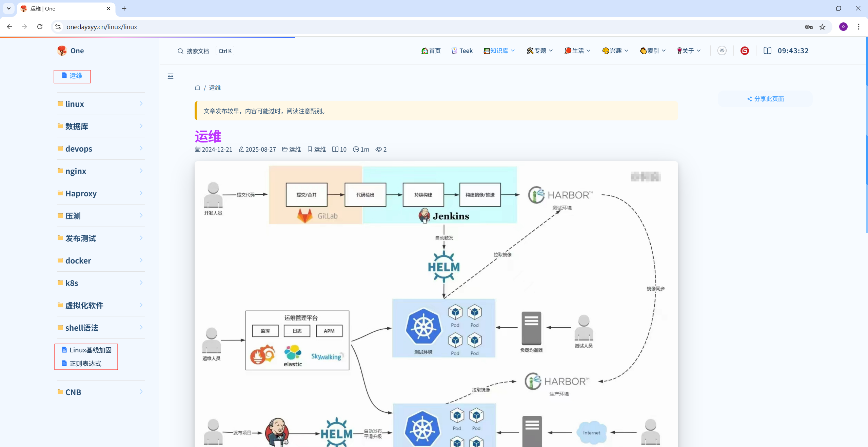Expand the linux folder in sidebar

pos(101,104)
